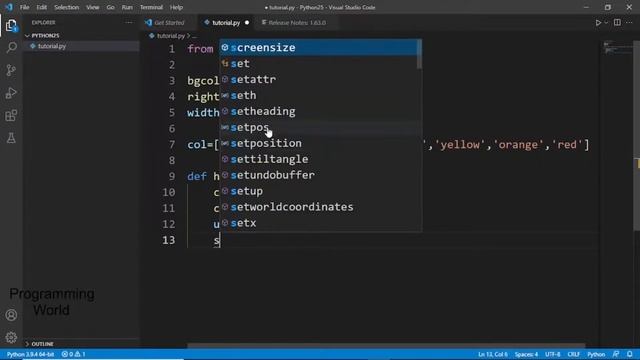Open run options dropdown arrow
640x360 pixels.
(606, 23)
